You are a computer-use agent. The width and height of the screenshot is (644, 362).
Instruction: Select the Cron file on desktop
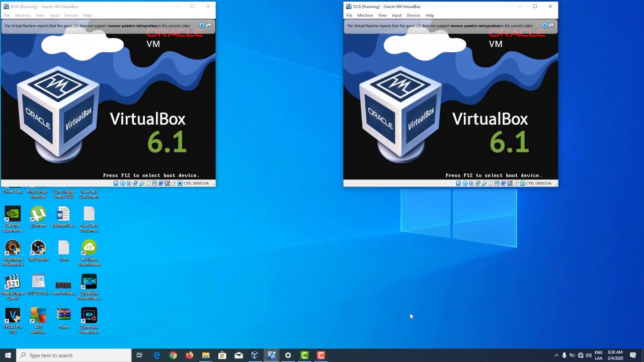[x=63, y=251]
